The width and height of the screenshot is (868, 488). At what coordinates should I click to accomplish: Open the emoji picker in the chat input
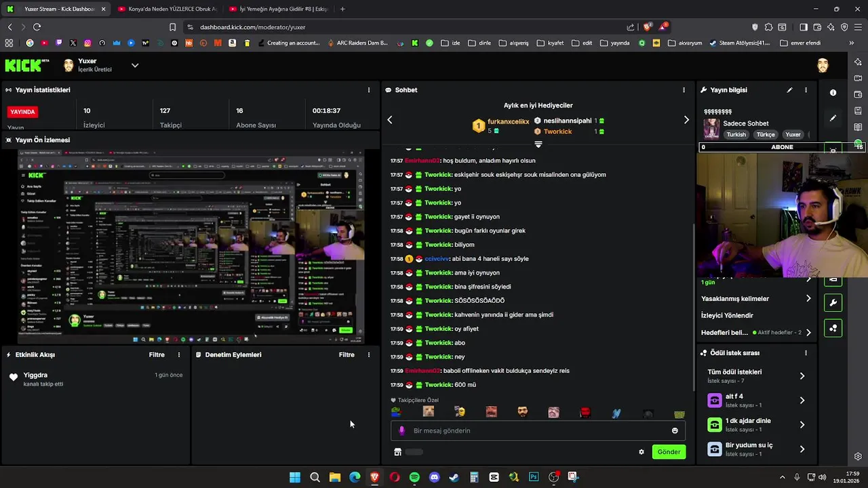(675, 430)
